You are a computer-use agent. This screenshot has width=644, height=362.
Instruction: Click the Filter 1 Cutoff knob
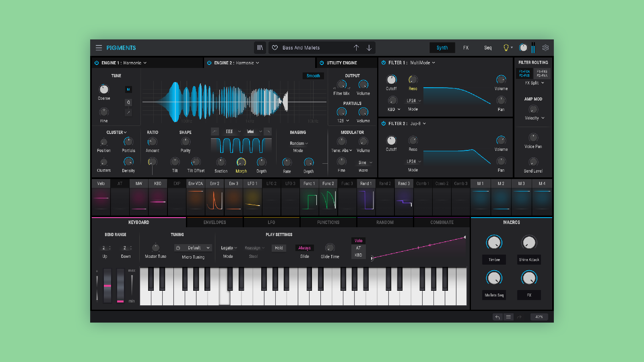[x=391, y=80]
